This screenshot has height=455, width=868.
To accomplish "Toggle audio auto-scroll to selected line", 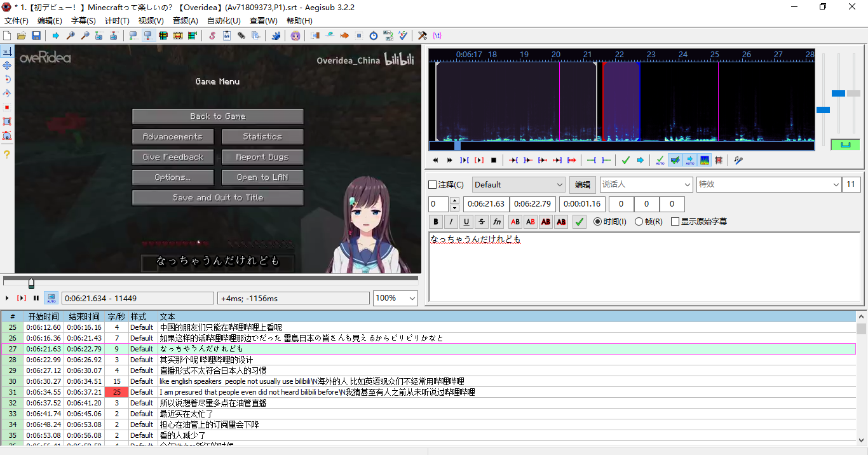I will [x=689, y=160].
